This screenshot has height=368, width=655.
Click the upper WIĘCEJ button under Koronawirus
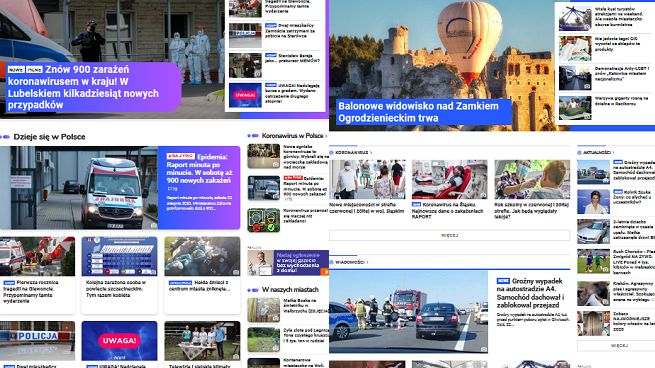tap(449, 236)
